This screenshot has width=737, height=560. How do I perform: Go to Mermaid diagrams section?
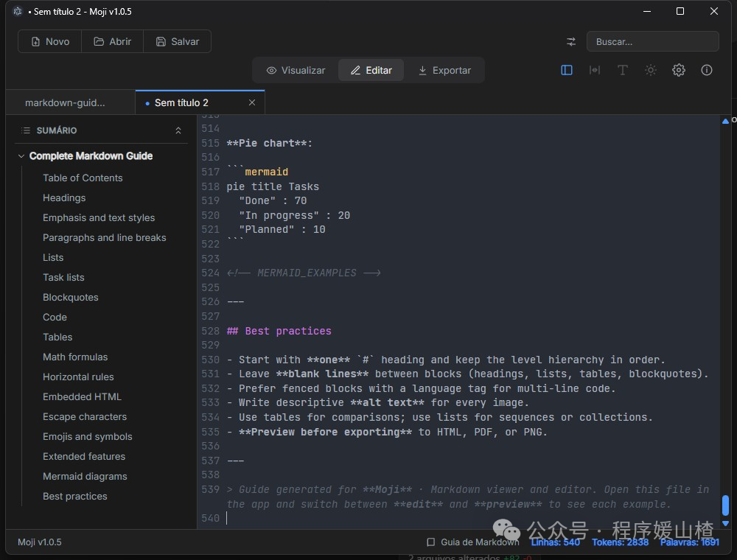85,477
